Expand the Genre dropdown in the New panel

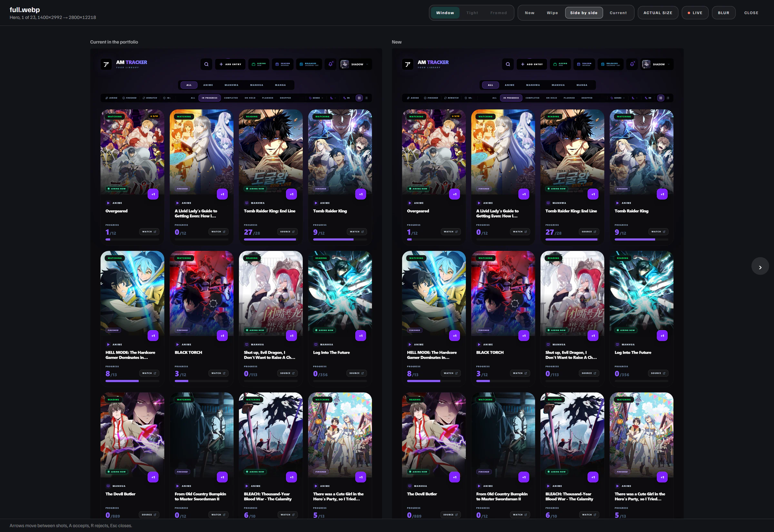618,98
